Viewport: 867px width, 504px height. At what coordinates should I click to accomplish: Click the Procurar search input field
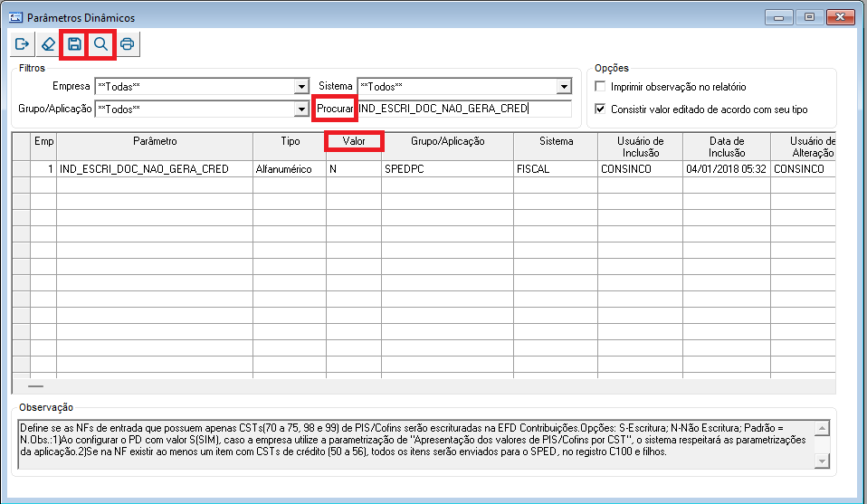(464, 109)
